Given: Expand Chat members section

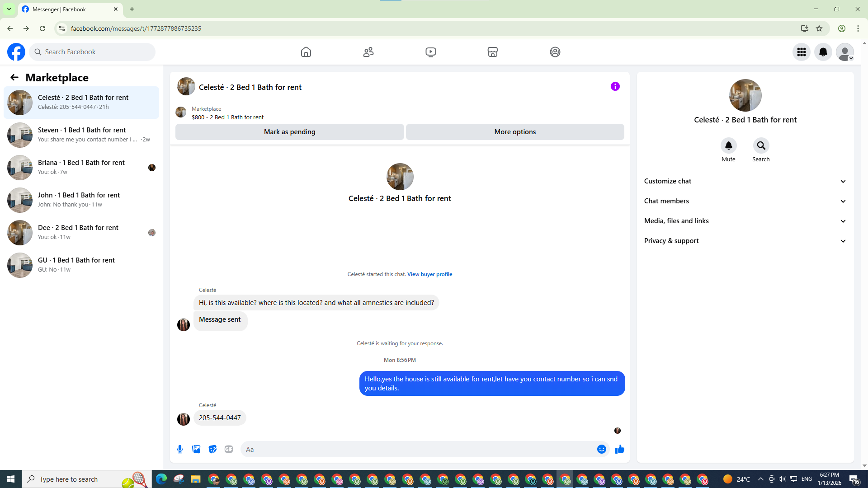Looking at the screenshot, I should 745,201.
